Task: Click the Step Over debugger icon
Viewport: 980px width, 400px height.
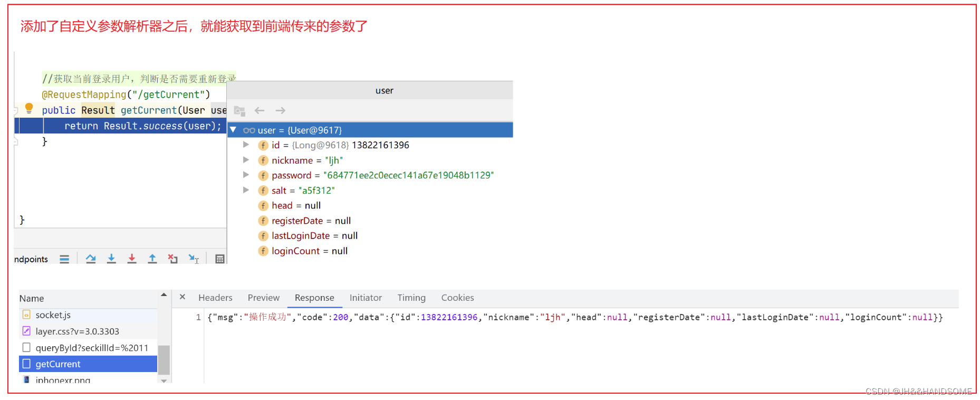Action: tap(91, 259)
